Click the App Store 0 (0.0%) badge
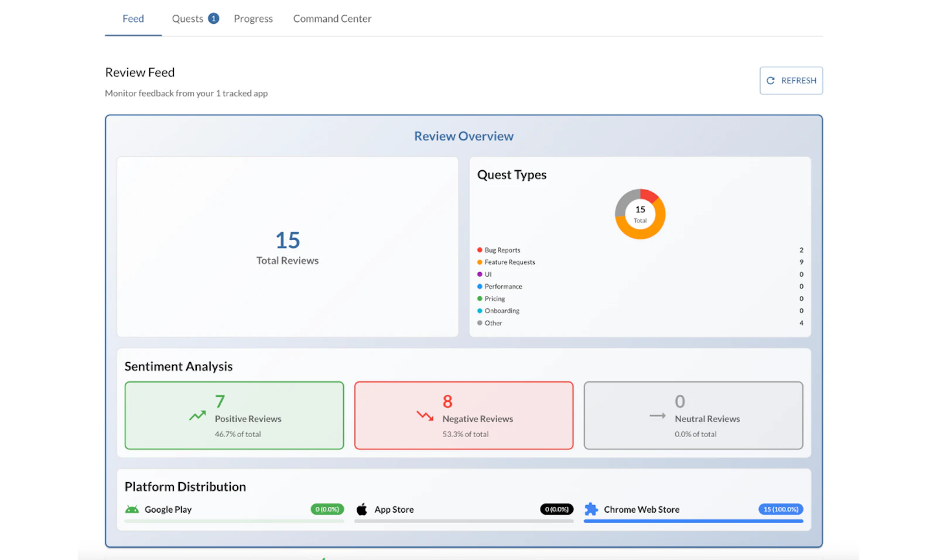The image size is (937, 560). [x=557, y=510]
